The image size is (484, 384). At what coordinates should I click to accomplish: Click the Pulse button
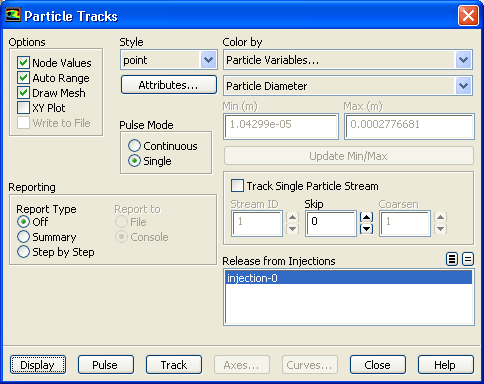[x=106, y=365]
